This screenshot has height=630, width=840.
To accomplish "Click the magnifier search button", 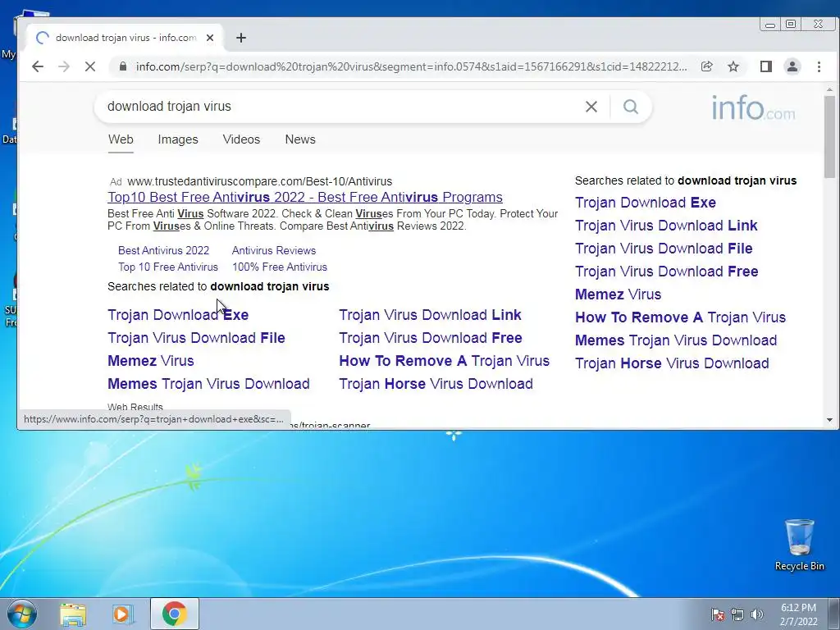I will pos(631,107).
